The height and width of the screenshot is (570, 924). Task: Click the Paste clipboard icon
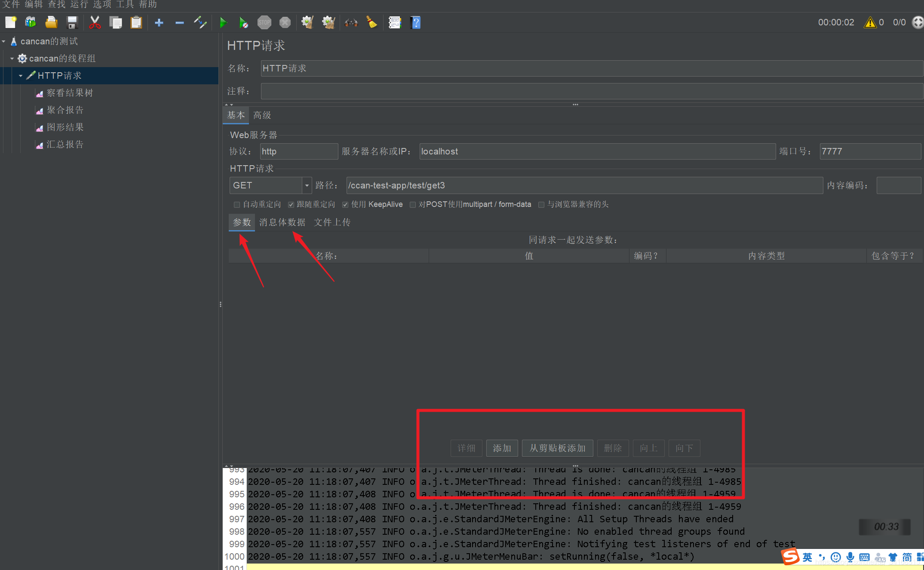(136, 22)
